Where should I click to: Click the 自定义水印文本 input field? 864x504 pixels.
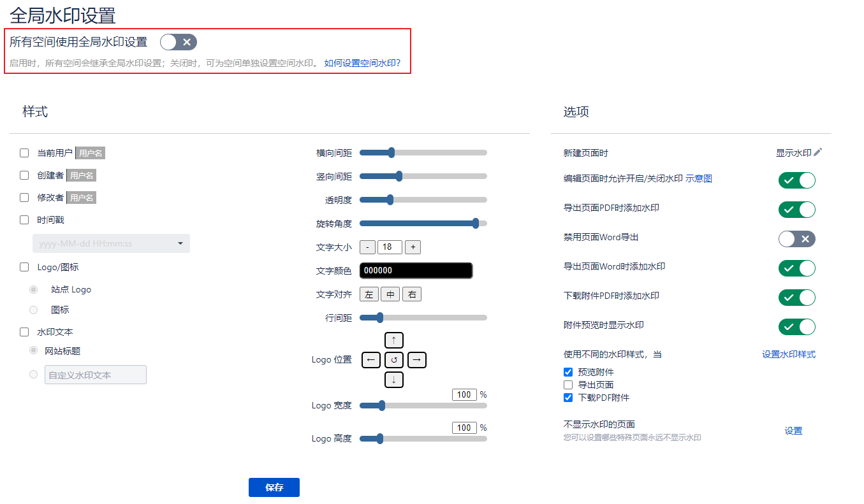click(x=96, y=375)
